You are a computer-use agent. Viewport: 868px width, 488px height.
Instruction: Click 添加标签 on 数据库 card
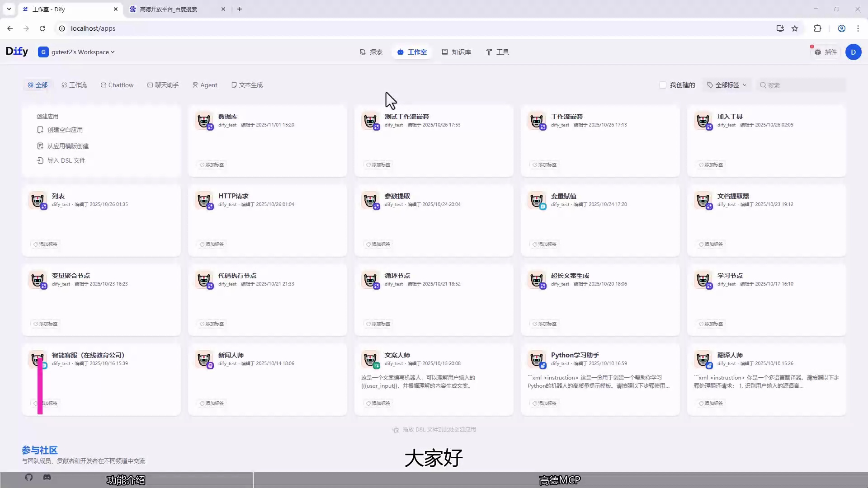pos(212,165)
